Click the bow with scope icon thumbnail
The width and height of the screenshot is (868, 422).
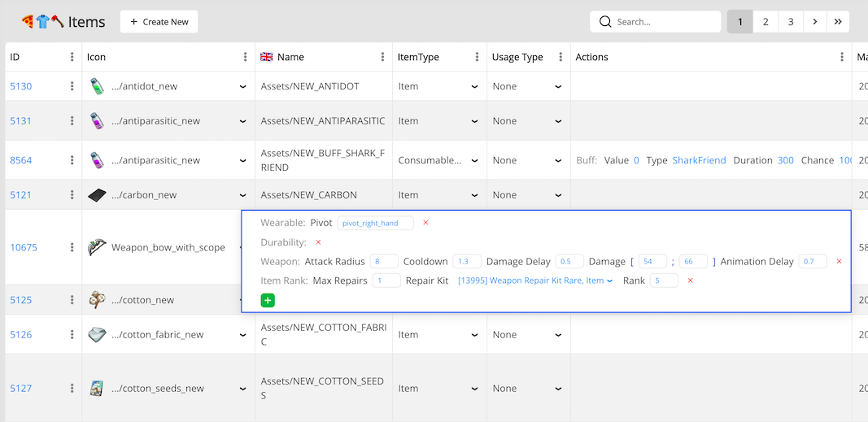click(97, 247)
